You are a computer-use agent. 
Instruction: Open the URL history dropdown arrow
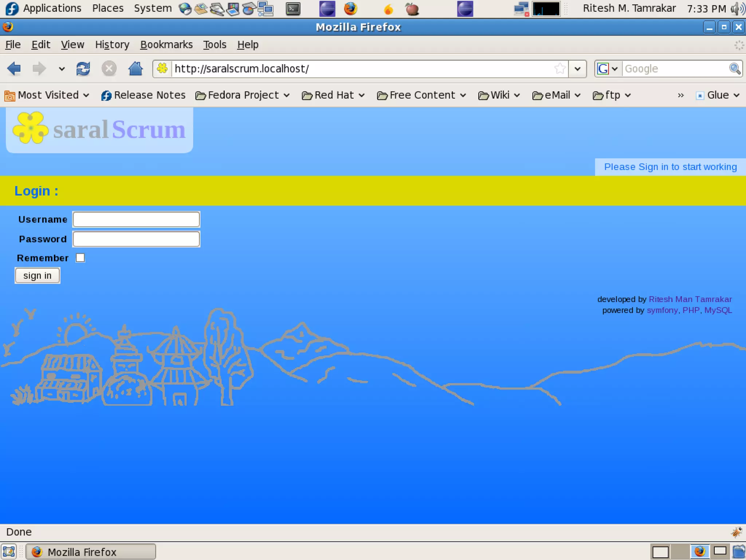pyautogui.click(x=577, y=68)
